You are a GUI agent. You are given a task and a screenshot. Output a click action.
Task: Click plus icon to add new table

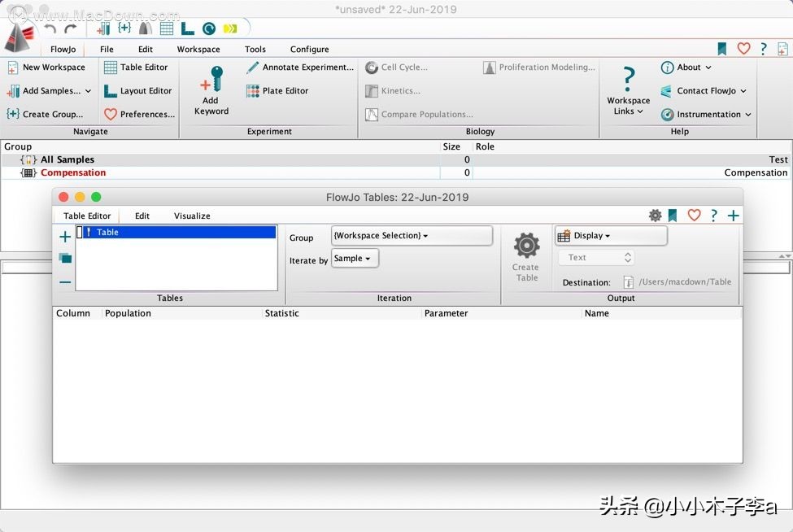click(x=65, y=236)
